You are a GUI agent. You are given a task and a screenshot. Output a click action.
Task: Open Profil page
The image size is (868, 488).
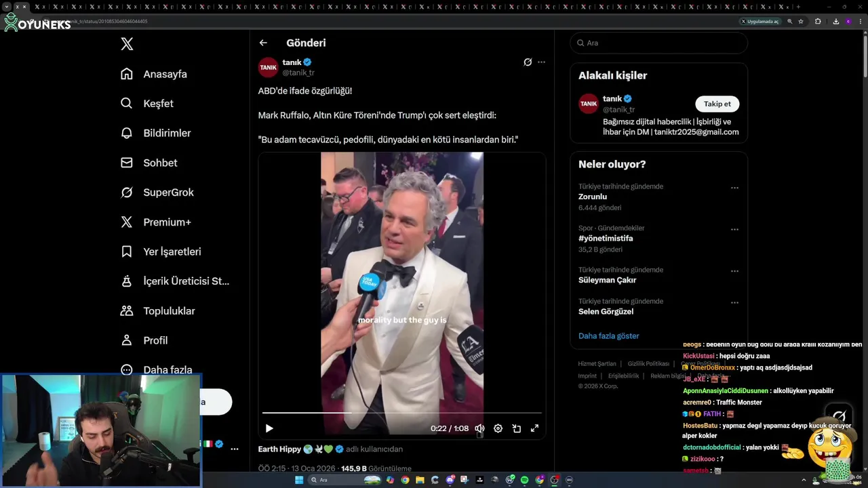(x=144, y=340)
